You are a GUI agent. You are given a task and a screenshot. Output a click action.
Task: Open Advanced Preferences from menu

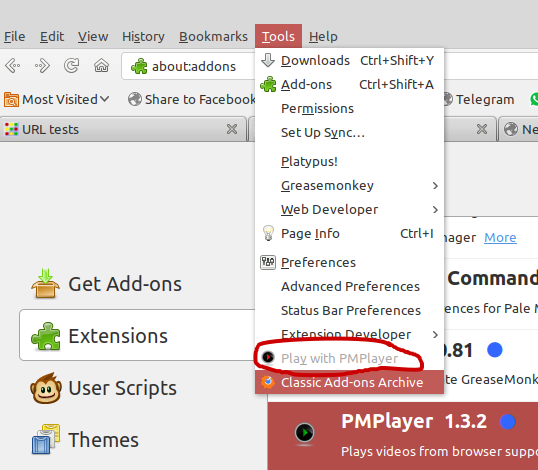349,286
